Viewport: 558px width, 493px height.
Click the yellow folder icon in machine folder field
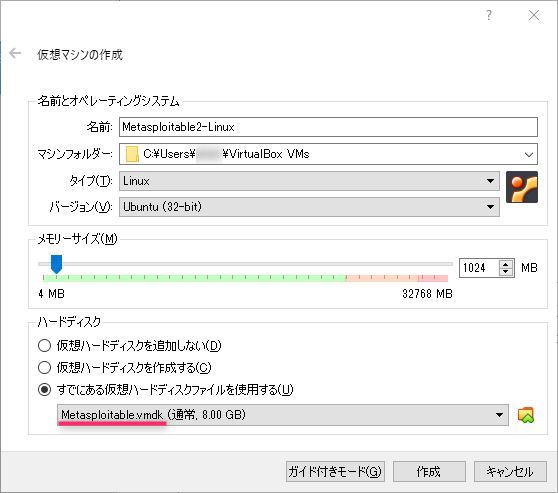coord(132,154)
